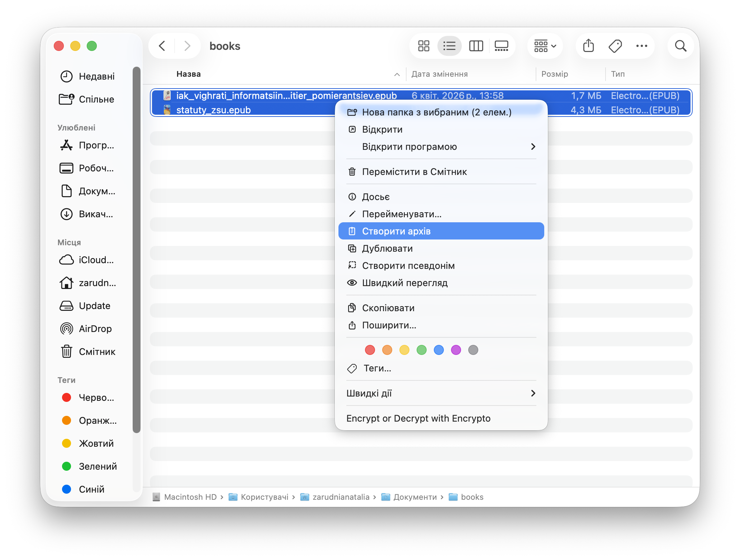The width and height of the screenshot is (740, 560).
Task: Toggle list view mode
Action: tap(449, 46)
